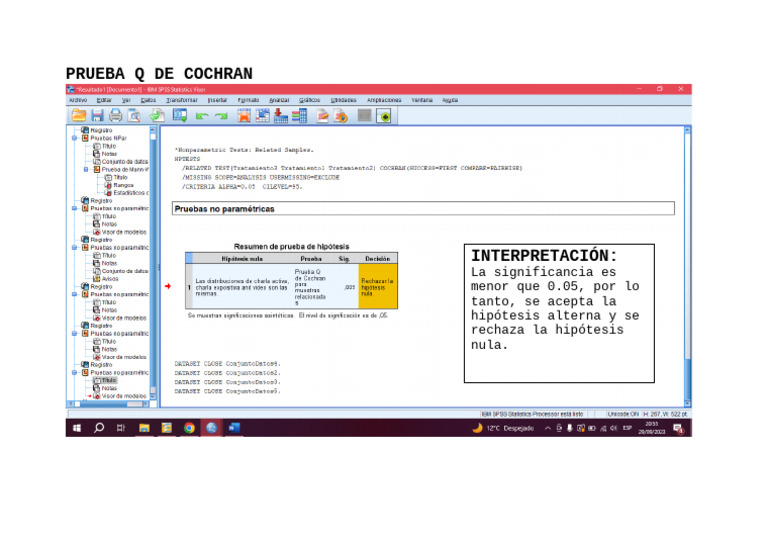Click the run script document icon
Viewport: 768px width, 543px height.
pos(341,116)
